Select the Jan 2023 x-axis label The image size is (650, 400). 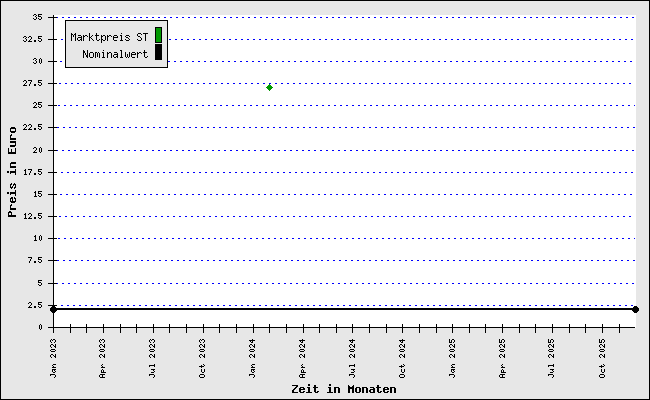point(54,355)
